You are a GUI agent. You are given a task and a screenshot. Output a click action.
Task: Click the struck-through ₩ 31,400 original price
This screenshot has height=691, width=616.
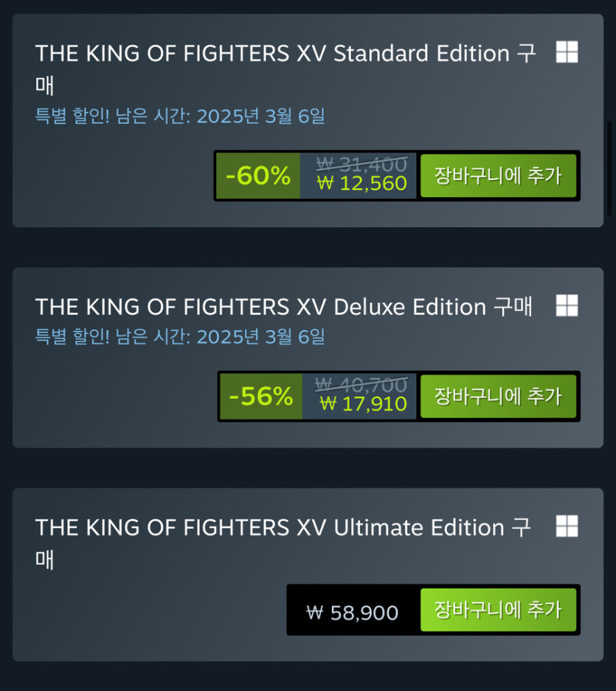(361, 164)
